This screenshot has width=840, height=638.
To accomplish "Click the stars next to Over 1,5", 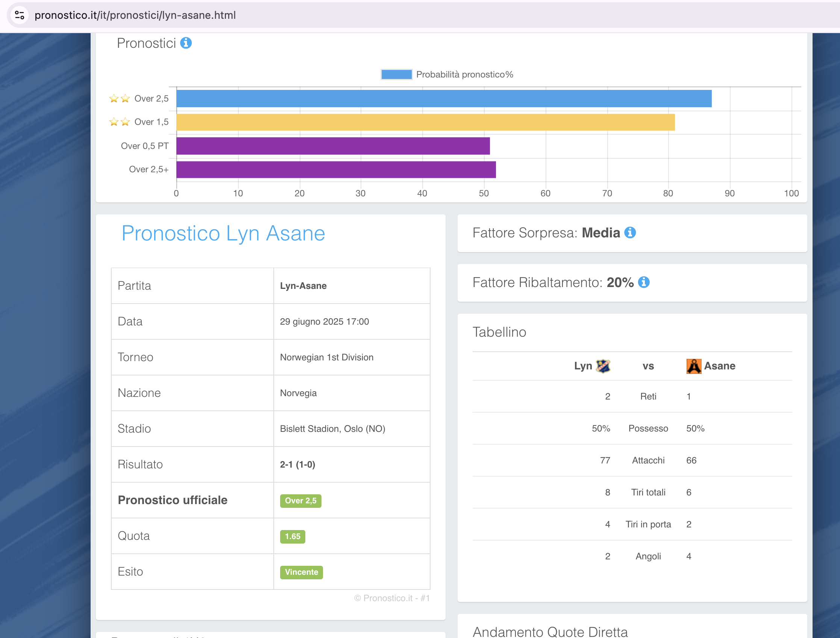I will coord(120,122).
